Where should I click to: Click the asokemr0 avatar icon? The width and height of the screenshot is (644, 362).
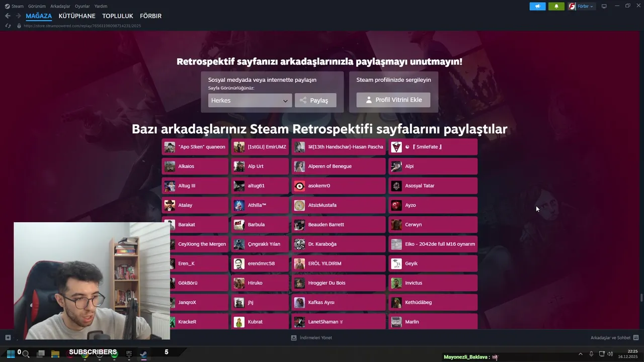(x=299, y=186)
